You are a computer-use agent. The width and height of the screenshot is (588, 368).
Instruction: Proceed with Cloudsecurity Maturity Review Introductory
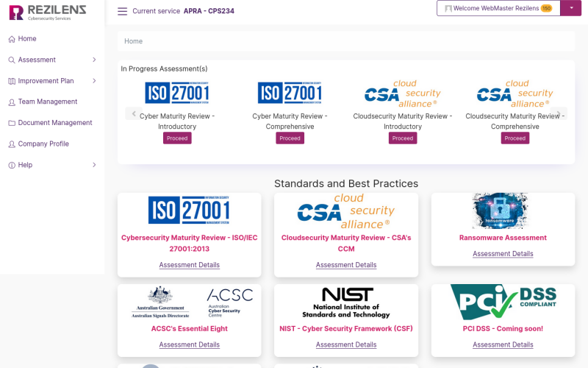coord(402,138)
